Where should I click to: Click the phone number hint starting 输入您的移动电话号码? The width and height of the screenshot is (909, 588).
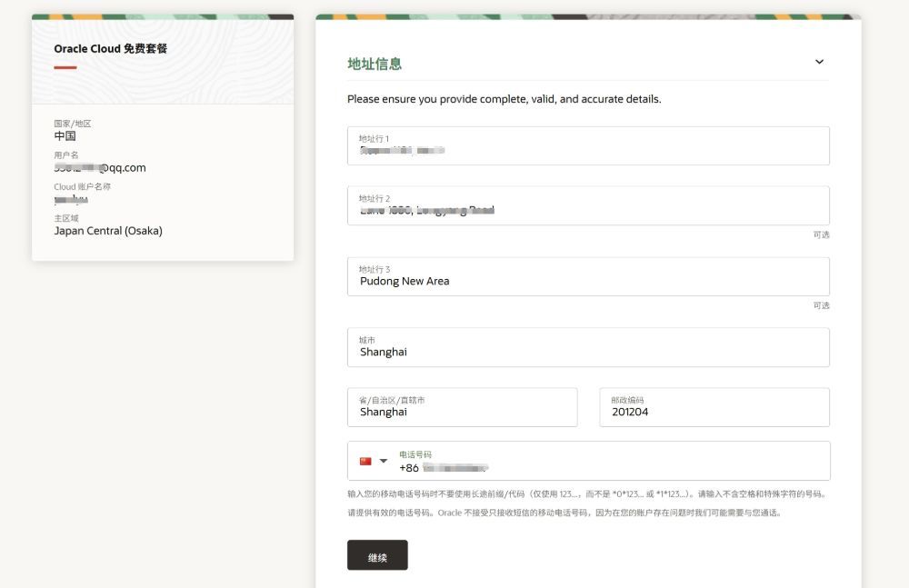pos(587,494)
